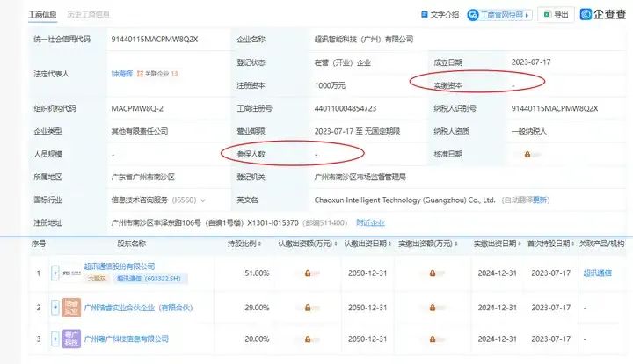Click the 更新 auto-translate link
The image size is (633, 364).
(540, 200)
